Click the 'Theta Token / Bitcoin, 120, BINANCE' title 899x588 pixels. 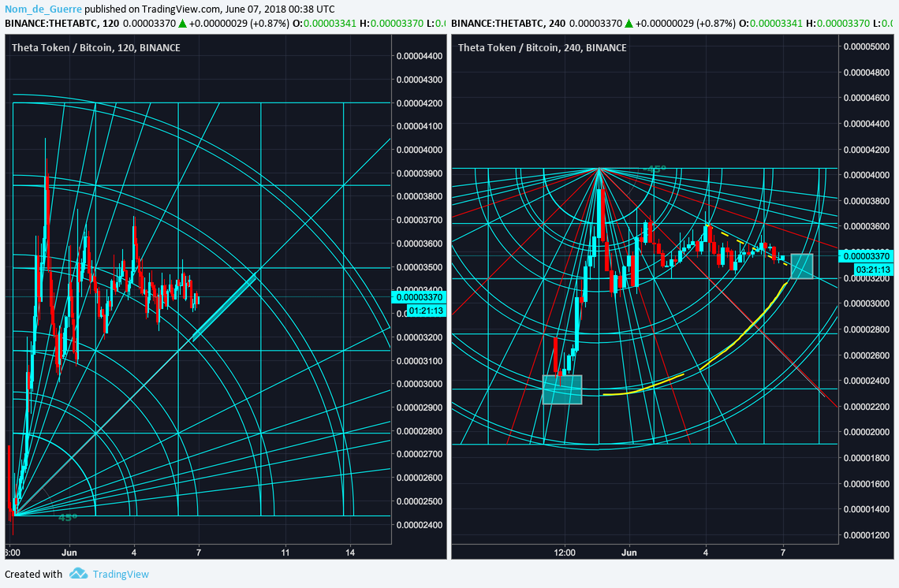[95, 47]
